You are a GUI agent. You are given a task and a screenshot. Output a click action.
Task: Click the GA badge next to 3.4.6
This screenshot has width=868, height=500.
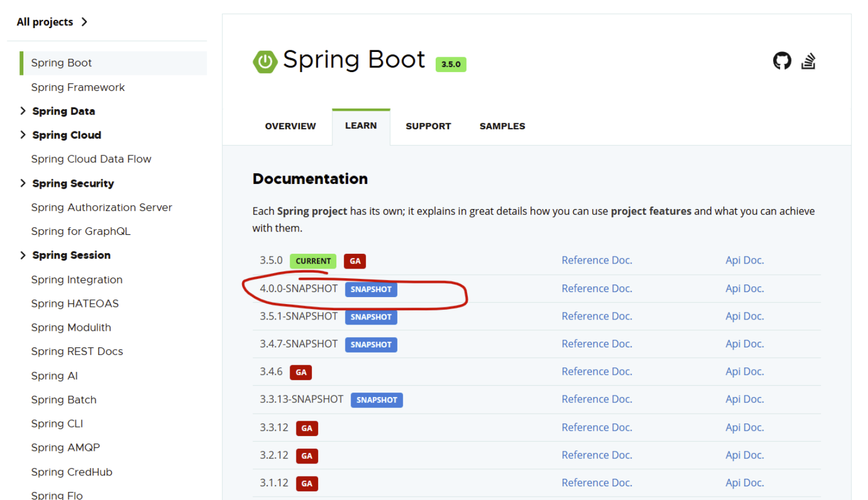click(301, 373)
